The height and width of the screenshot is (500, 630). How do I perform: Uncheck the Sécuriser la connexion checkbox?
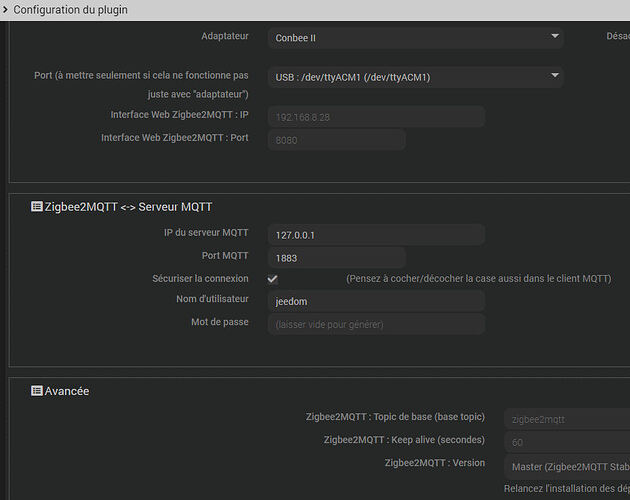click(x=272, y=279)
